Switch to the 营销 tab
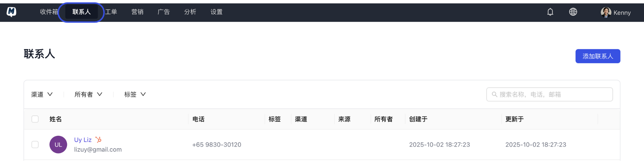The height and width of the screenshot is (165, 644). point(137,12)
